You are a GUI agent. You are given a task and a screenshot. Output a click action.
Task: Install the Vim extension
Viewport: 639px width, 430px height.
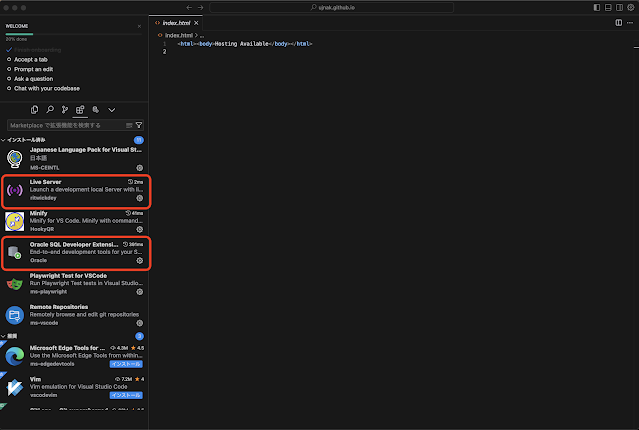(x=126, y=395)
